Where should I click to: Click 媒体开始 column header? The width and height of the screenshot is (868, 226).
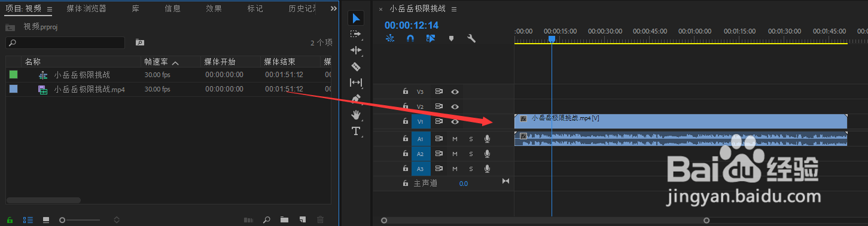[220, 62]
